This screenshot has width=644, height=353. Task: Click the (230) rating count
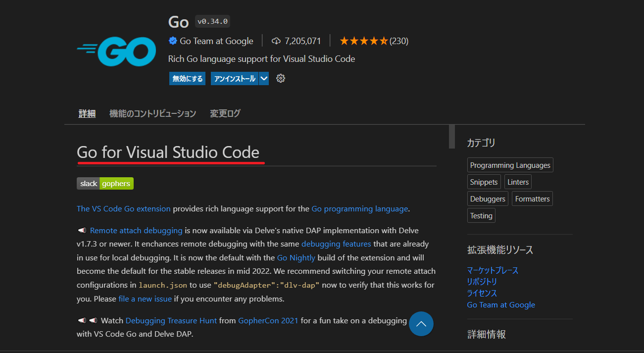[399, 41]
